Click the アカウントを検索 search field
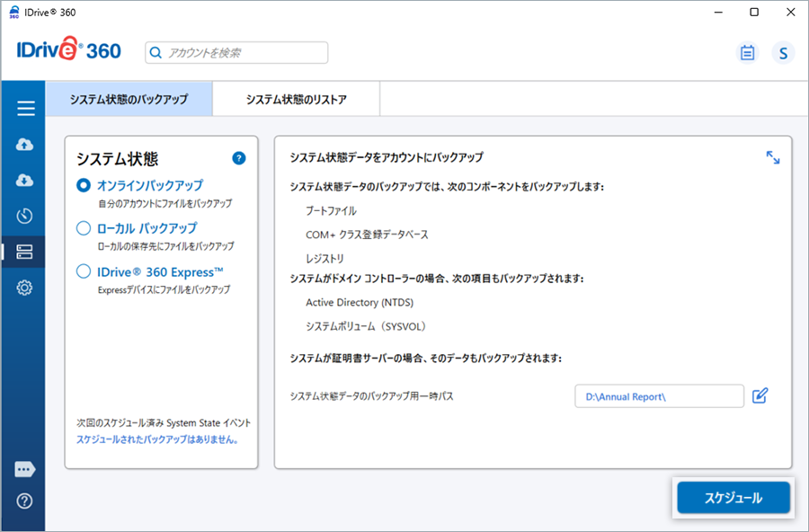Screen dimensions: 809x532 click(x=236, y=53)
